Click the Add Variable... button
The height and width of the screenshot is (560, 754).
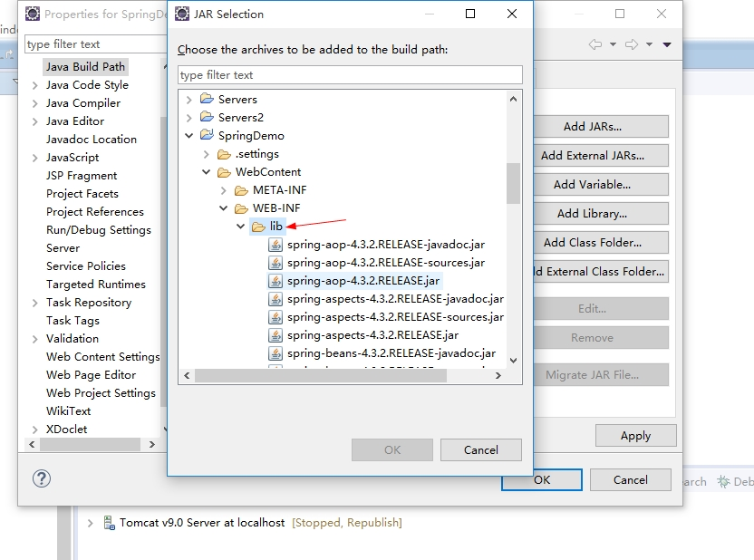601,185
